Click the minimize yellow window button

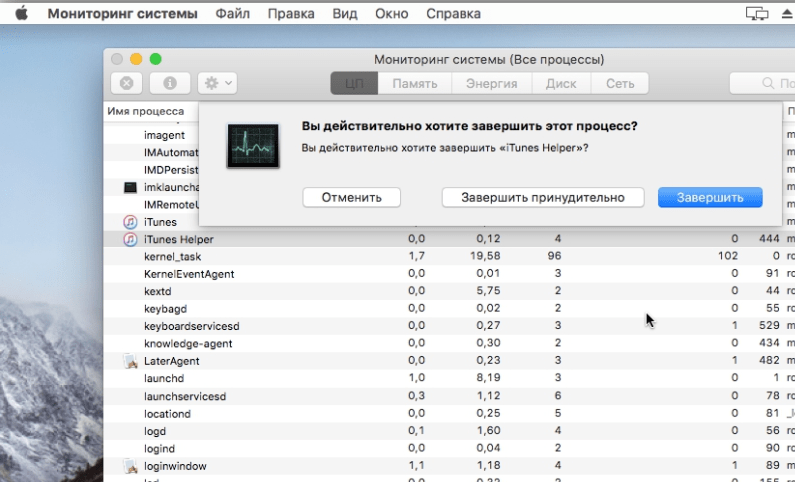tap(136, 59)
